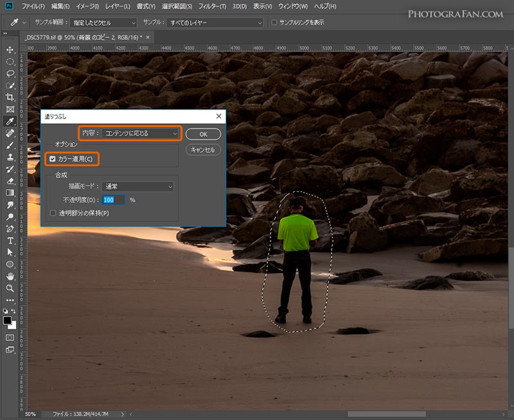Viewport: 514px width, 420px height.
Task: Swap foreground and background colors
Action: point(13,311)
